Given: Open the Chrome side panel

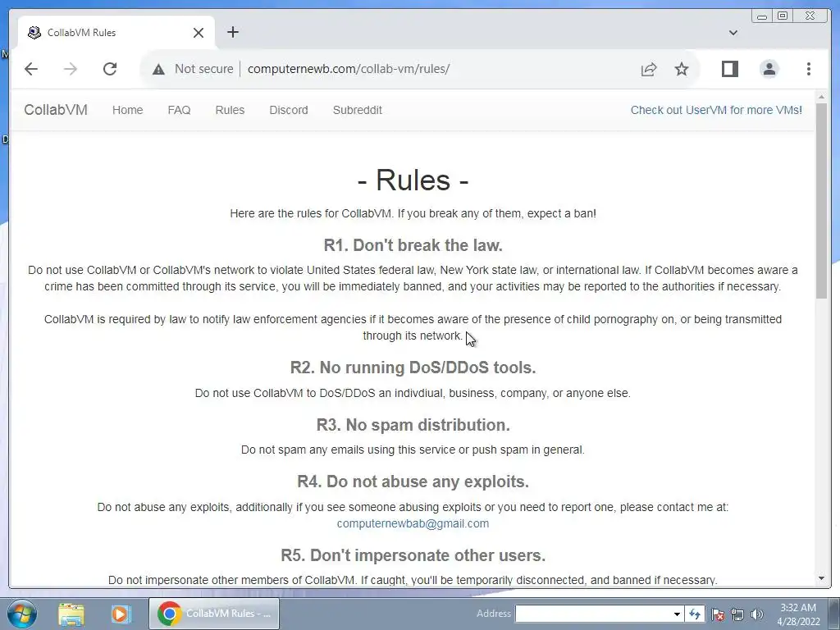Looking at the screenshot, I should pyautogui.click(x=729, y=69).
